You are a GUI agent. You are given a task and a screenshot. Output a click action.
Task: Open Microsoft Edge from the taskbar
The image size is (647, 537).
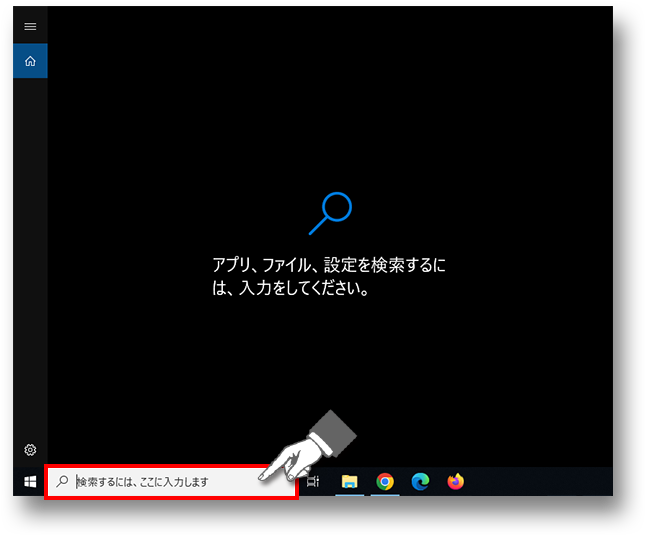point(420,481)
